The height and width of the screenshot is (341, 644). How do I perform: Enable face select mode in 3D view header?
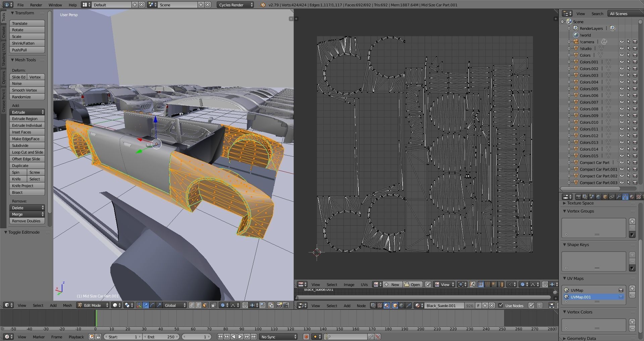point(205,305)
